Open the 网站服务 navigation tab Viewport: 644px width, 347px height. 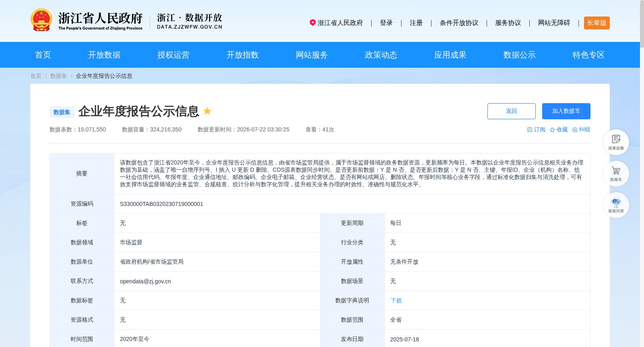(312, 55)
